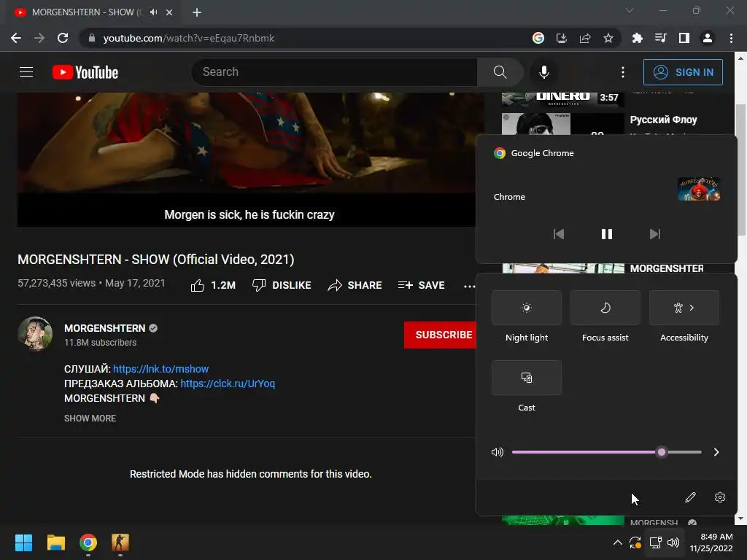Screen dimensions: 747x560
Task: Bookmark this page with the star icon
Action: coord(608,38)
